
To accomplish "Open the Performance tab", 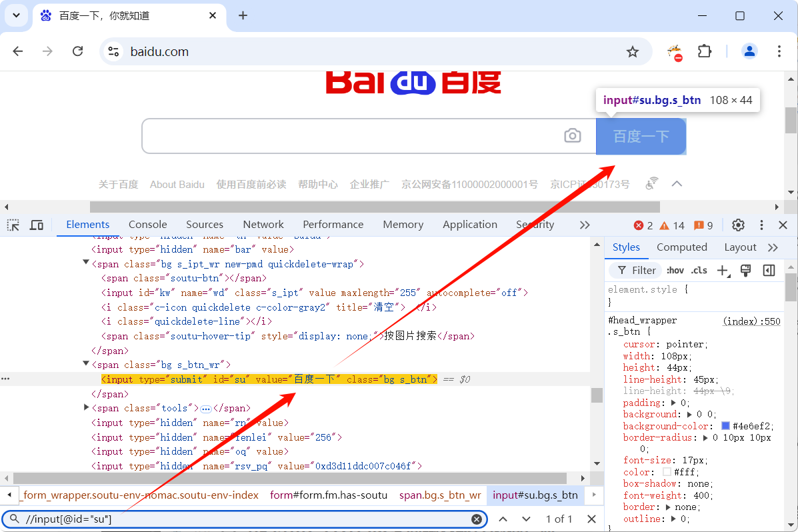I will [333, 225].
